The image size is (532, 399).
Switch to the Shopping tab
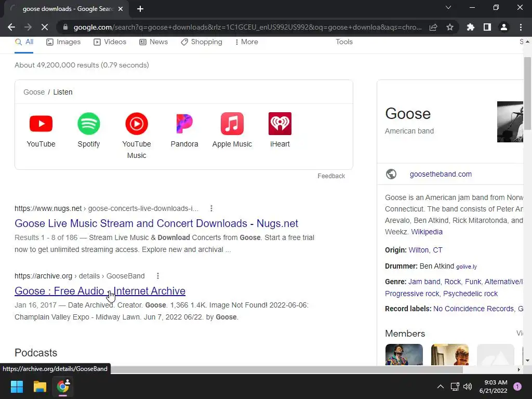[x=202, y=42]
